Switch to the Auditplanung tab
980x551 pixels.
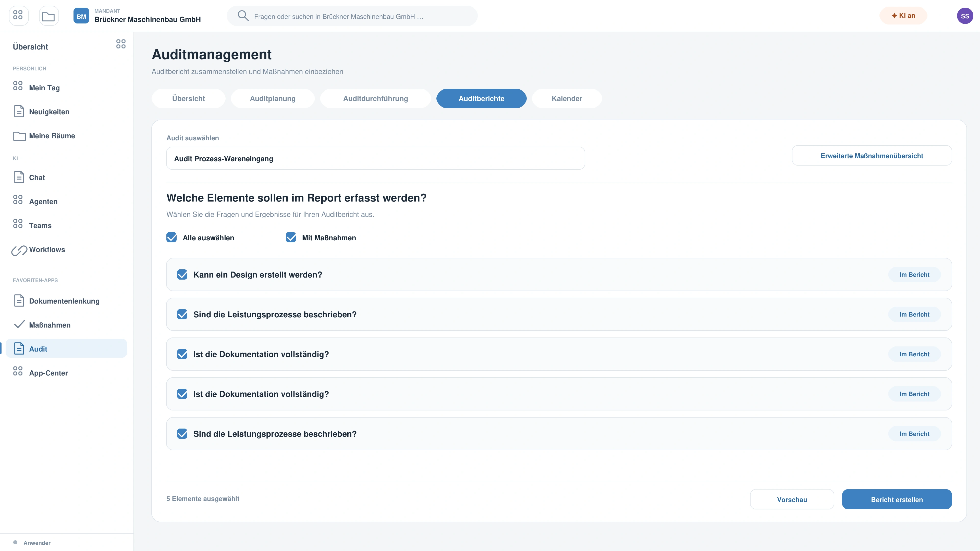pos(272,98)
